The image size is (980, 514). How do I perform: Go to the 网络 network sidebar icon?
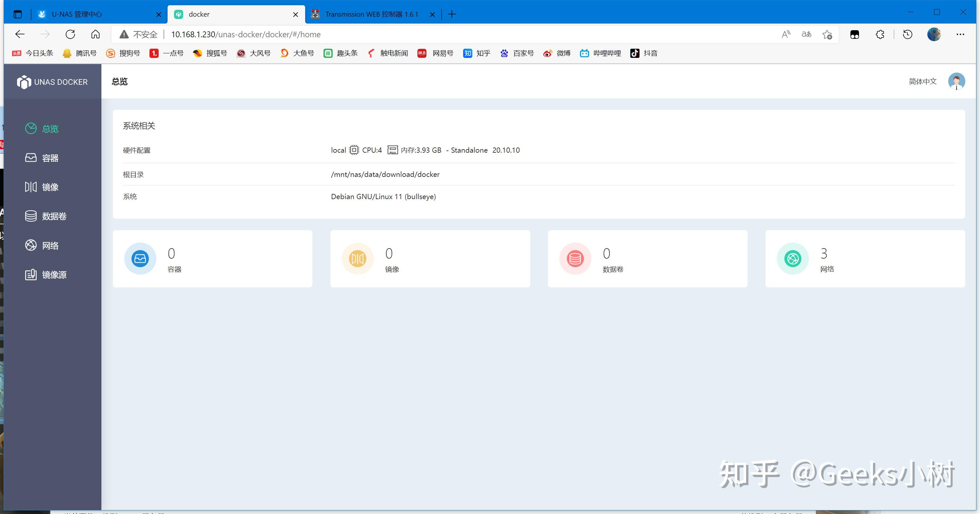pyautogui.click(x=31, y=245)
